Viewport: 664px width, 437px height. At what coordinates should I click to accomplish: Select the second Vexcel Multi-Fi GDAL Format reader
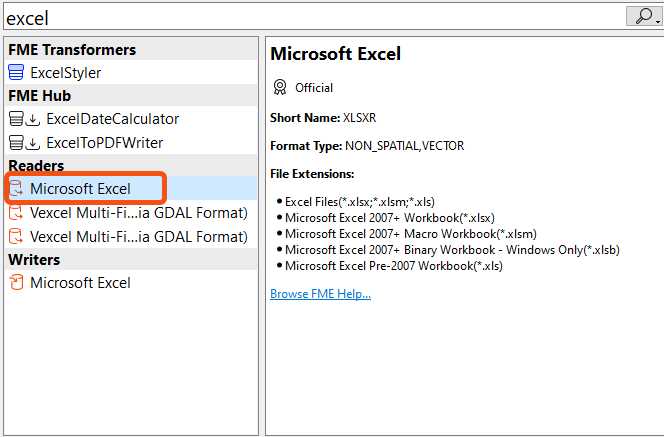point(131,236)
